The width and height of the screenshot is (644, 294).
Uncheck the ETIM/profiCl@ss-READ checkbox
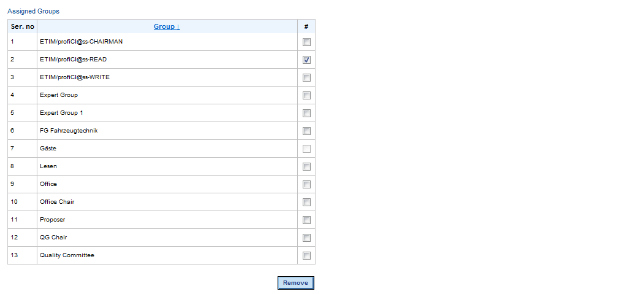306,60
